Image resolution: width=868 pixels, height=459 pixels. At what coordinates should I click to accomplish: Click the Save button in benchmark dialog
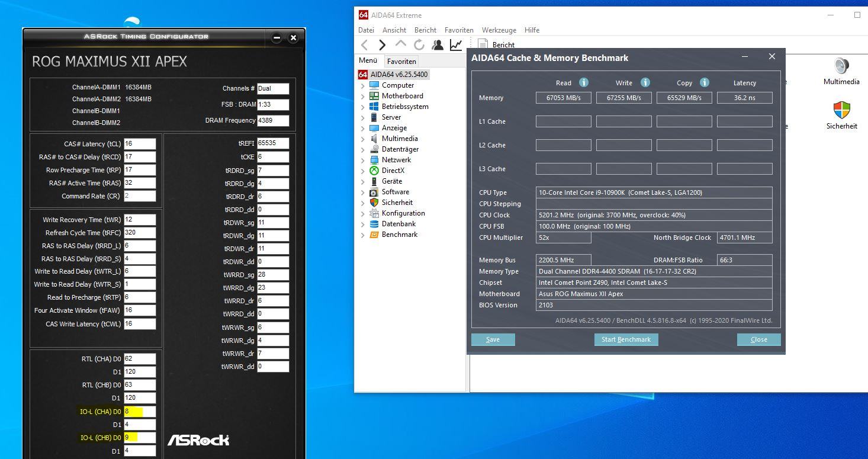[493, 339]
